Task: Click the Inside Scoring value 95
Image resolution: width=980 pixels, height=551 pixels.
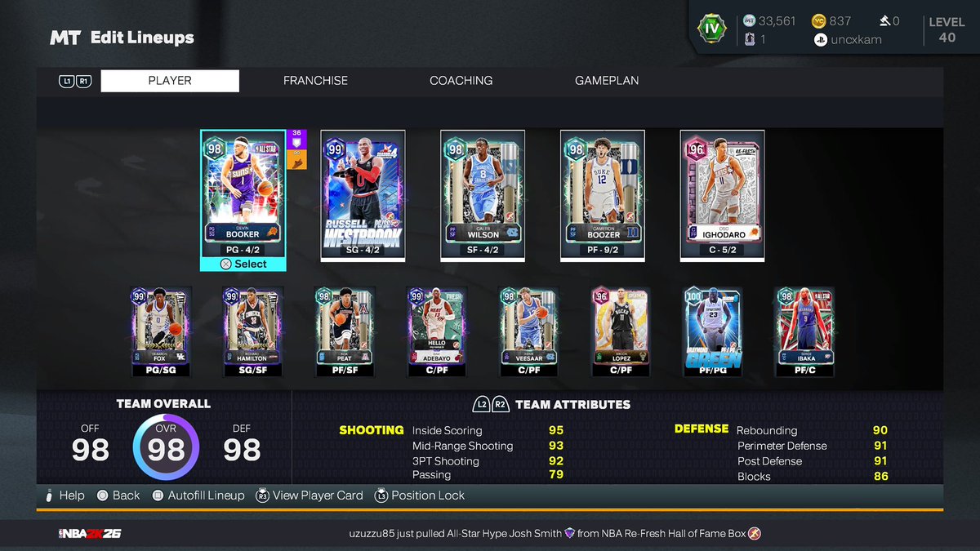Action: 556,430
